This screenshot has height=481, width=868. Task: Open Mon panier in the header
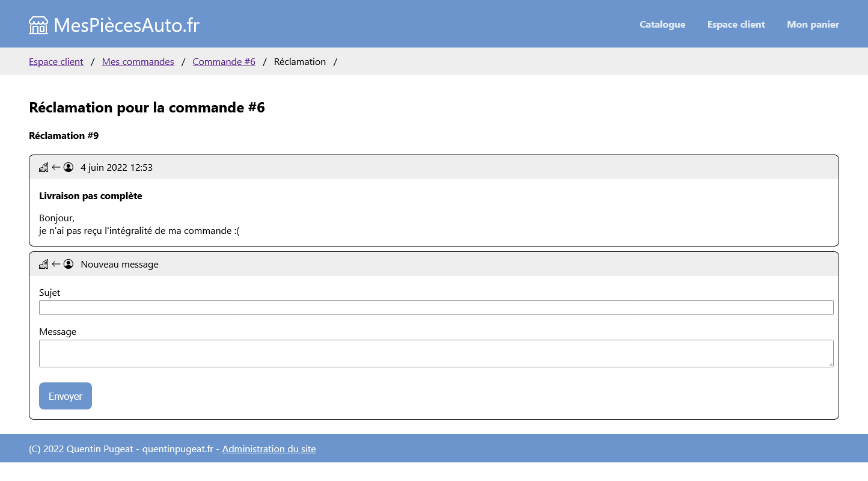pyautogui.click(x=813, y=25)
